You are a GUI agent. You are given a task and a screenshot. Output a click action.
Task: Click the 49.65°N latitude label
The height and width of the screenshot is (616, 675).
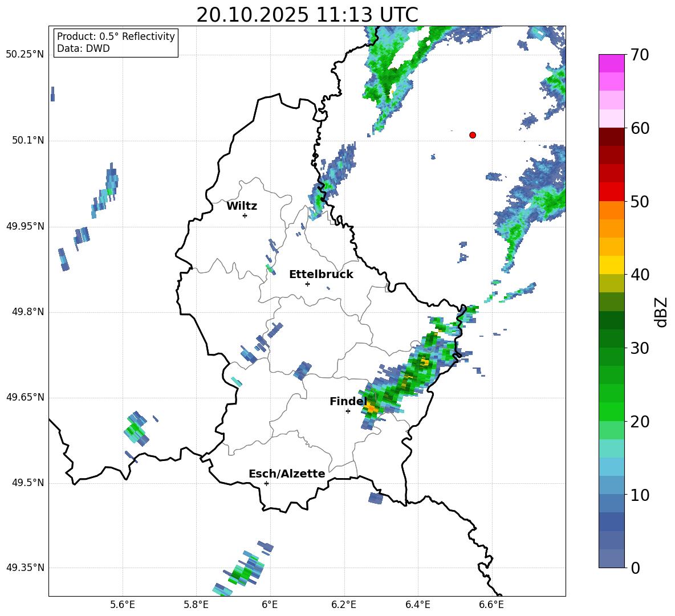point(25,397)
